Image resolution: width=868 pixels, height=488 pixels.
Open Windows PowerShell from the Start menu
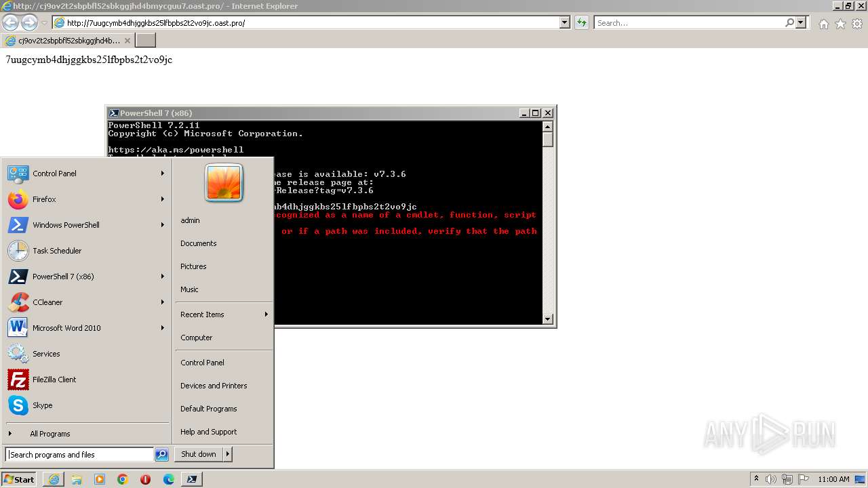(86, 225)
